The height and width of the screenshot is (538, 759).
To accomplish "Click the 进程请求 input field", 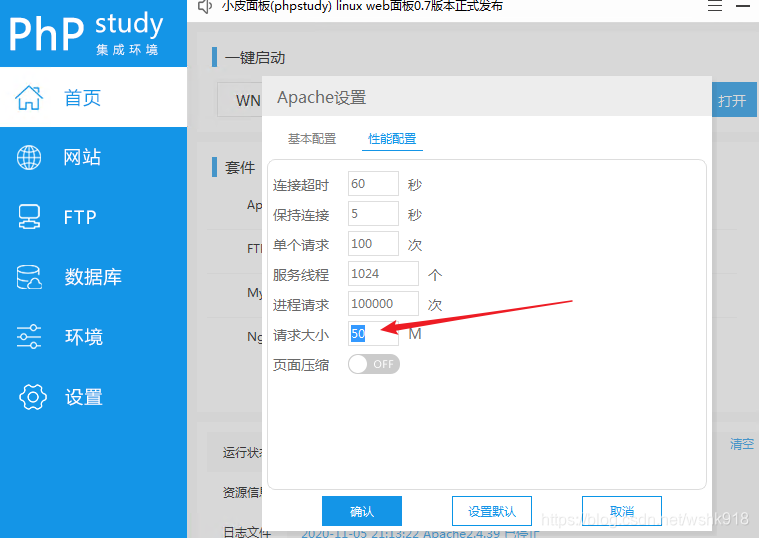I will (383, 304).
